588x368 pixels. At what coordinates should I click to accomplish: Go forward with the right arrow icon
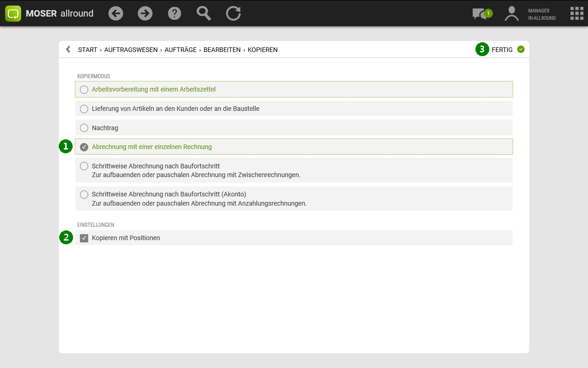(x=145, y=13)
